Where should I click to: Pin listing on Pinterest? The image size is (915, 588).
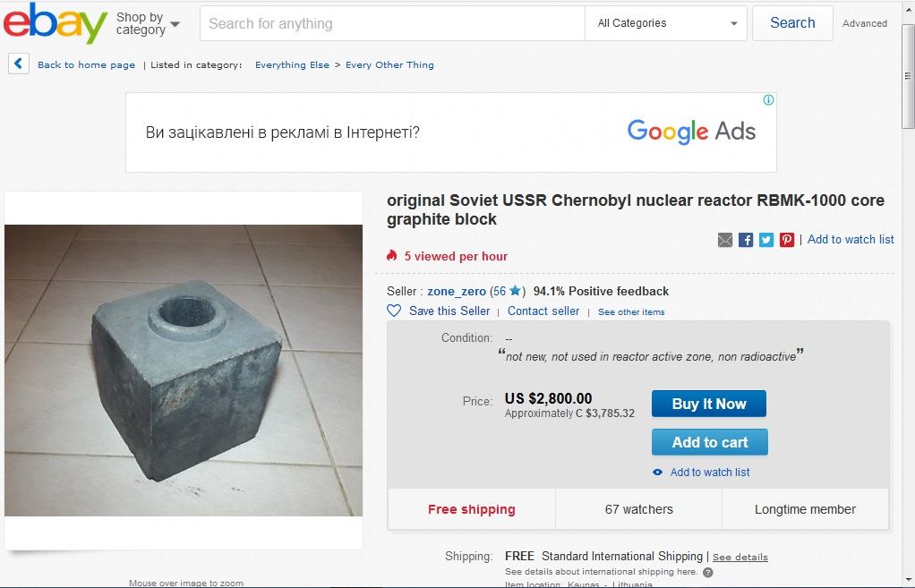pos(787,240)
